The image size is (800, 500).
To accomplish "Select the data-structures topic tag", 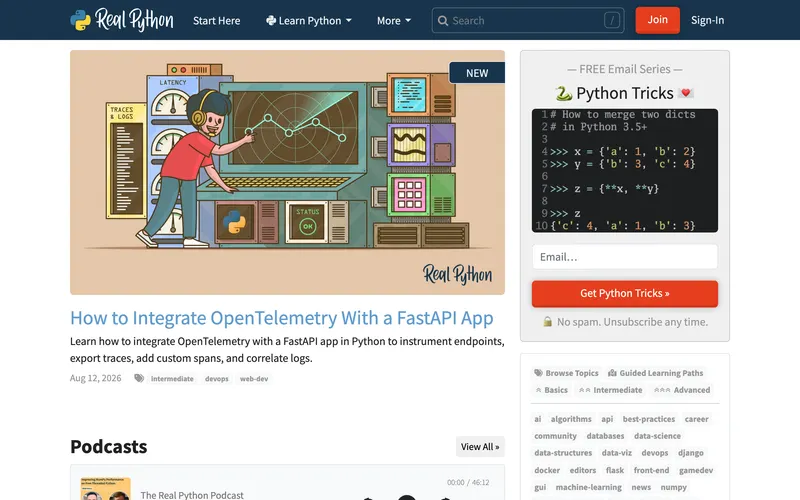I will pos(563,453).
